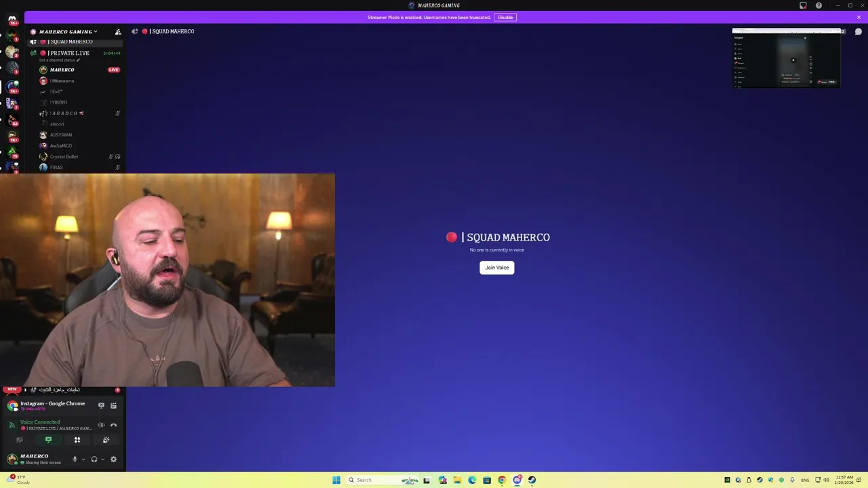
Task: Open the Windows Start button
Action: (336, 480)
